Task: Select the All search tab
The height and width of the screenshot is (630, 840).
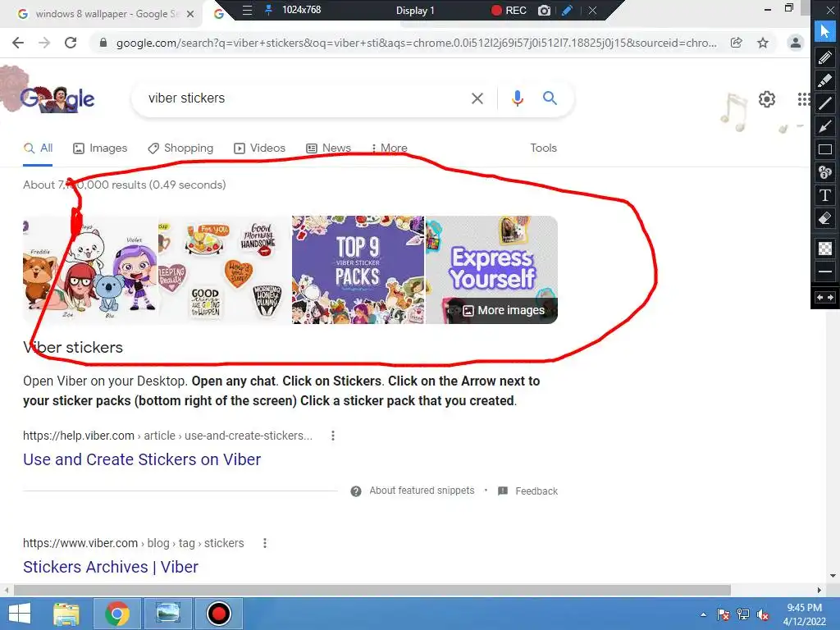Action: (x=38, y=148)
